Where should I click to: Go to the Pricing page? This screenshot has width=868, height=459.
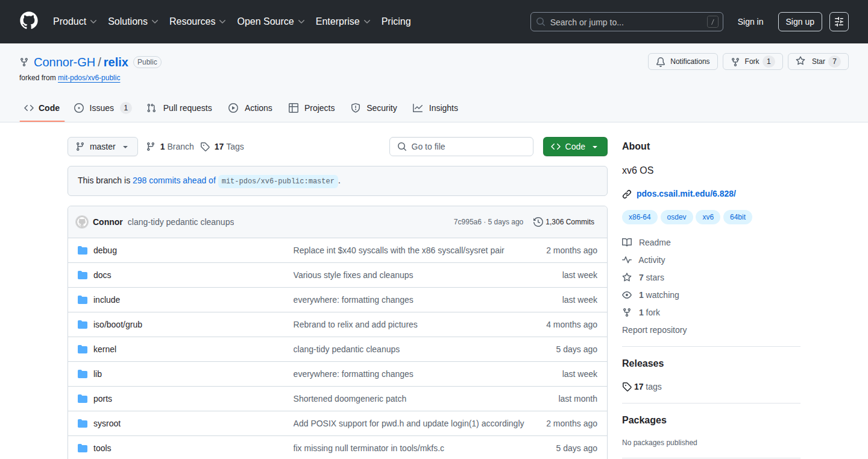click(x=396, y=21)
